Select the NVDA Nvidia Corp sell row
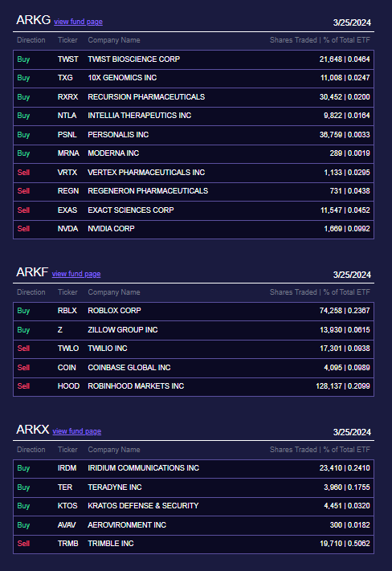The width and height of the screenshot is (392, 571). [x=194, y=229]
